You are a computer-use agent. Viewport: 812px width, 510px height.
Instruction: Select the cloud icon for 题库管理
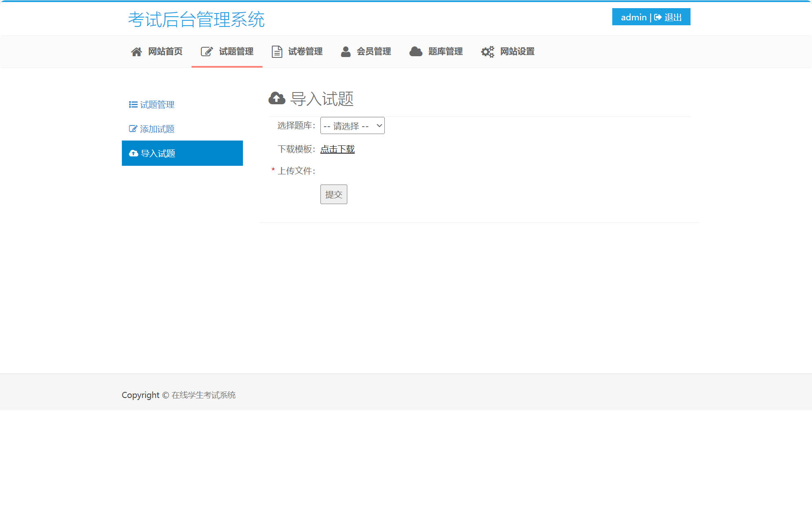point(415,51)
